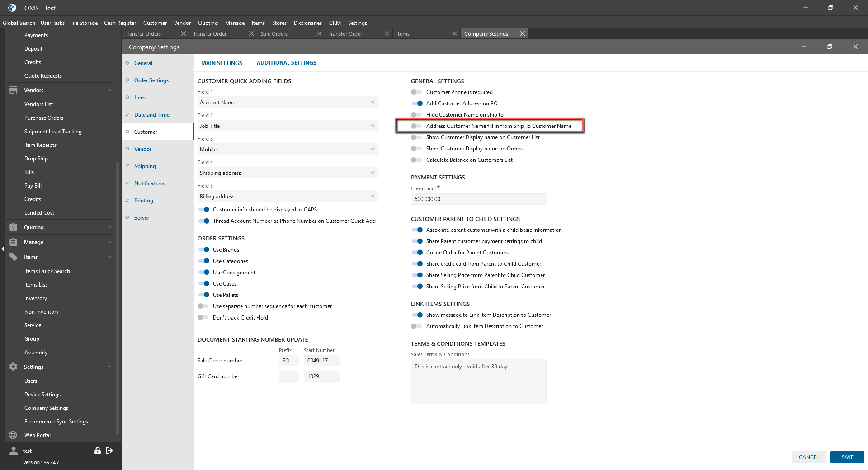Disable the Use Brands toggle
Screen dimensions: 868x470
[x=204, y=250]
